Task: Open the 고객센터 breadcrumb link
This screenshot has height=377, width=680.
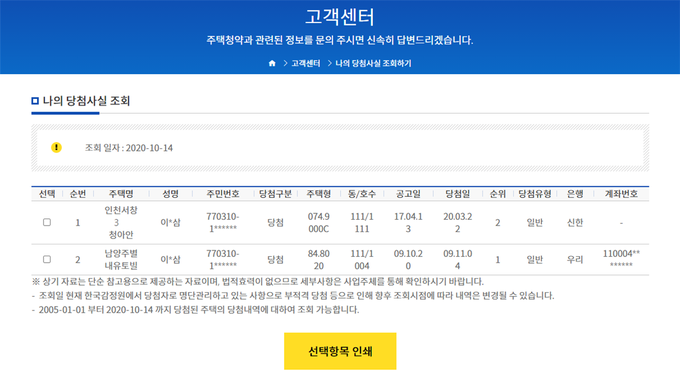Action: (306, 63)
